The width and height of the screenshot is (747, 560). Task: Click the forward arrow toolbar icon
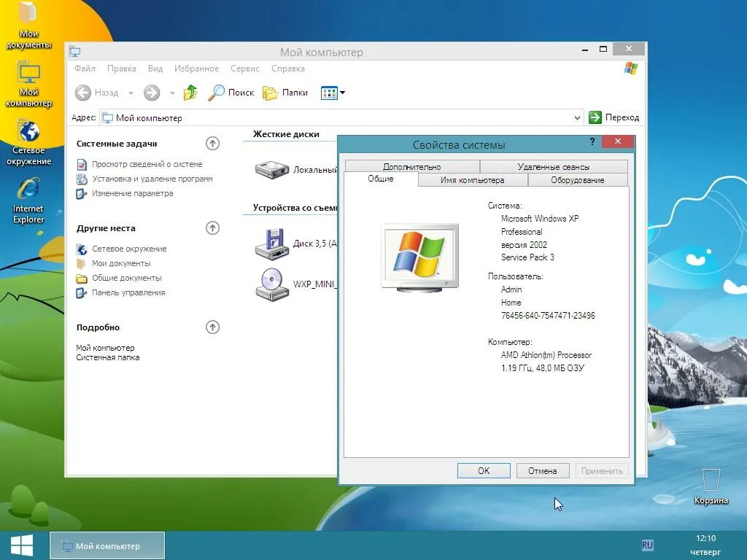click(152, 93)
